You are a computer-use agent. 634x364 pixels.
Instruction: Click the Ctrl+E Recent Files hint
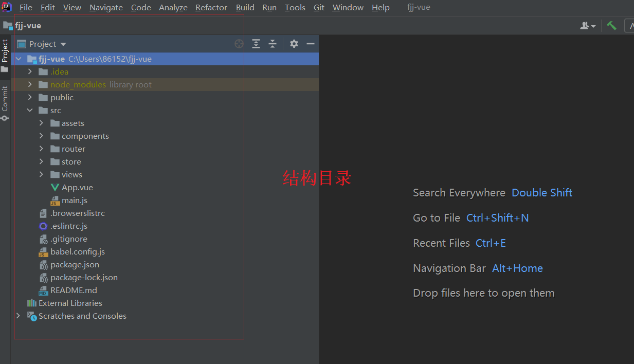(x=491, y=243)
